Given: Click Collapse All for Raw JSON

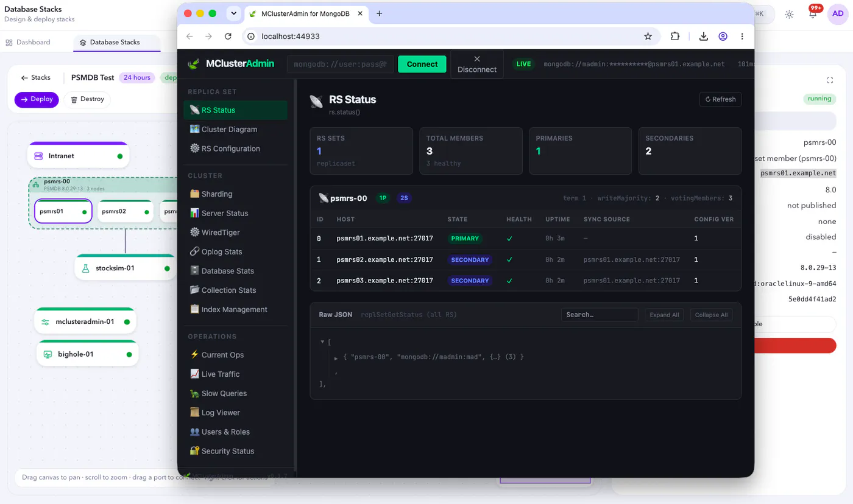Looking at the screenshot, I should tap(711, 315).
